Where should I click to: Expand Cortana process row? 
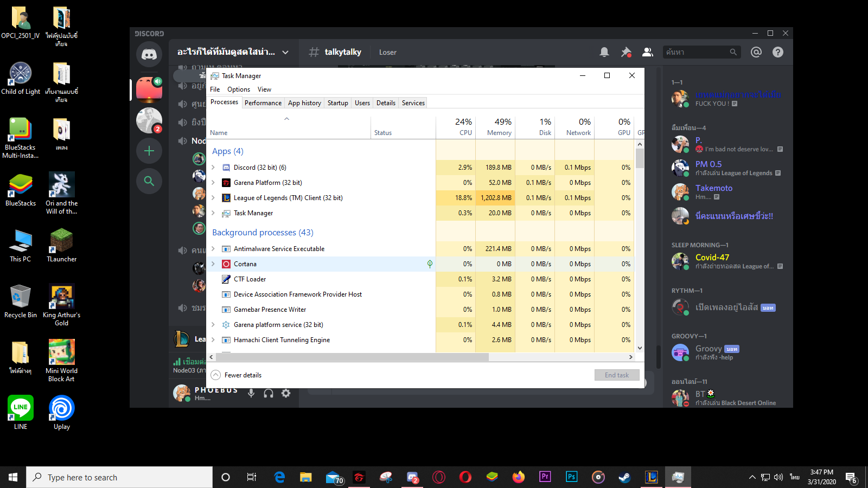(213, 264)
